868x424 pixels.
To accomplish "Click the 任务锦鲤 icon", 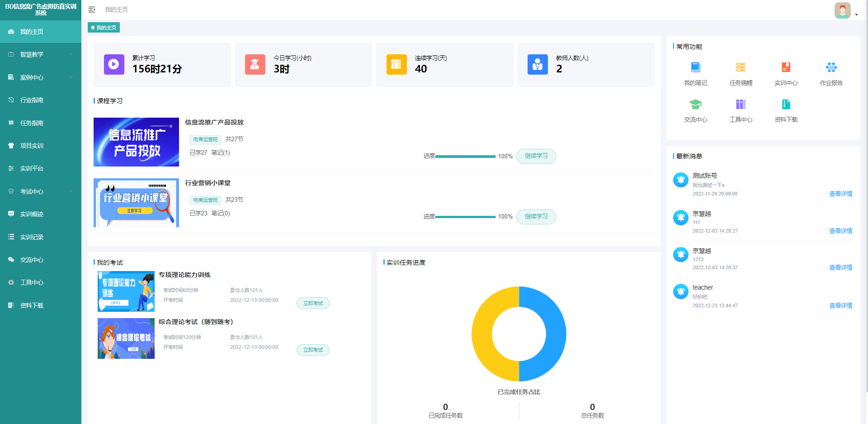I will (741, 67).
